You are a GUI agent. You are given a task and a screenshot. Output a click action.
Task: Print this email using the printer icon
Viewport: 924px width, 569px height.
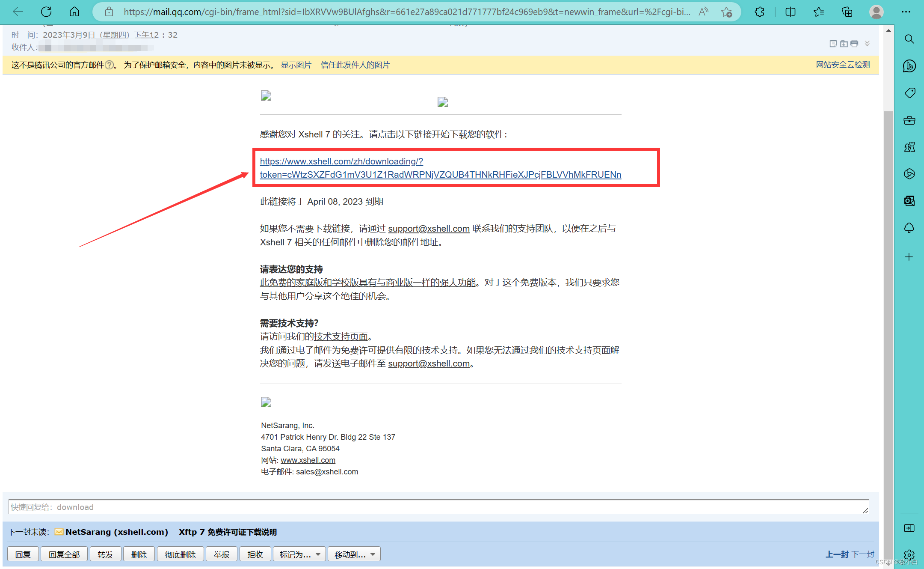(854, 43)
